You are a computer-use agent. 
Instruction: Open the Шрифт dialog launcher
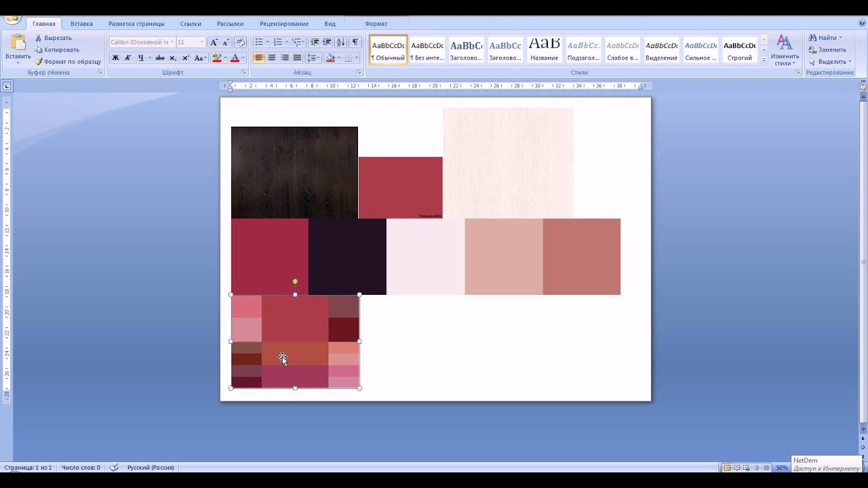coord(244,72)
